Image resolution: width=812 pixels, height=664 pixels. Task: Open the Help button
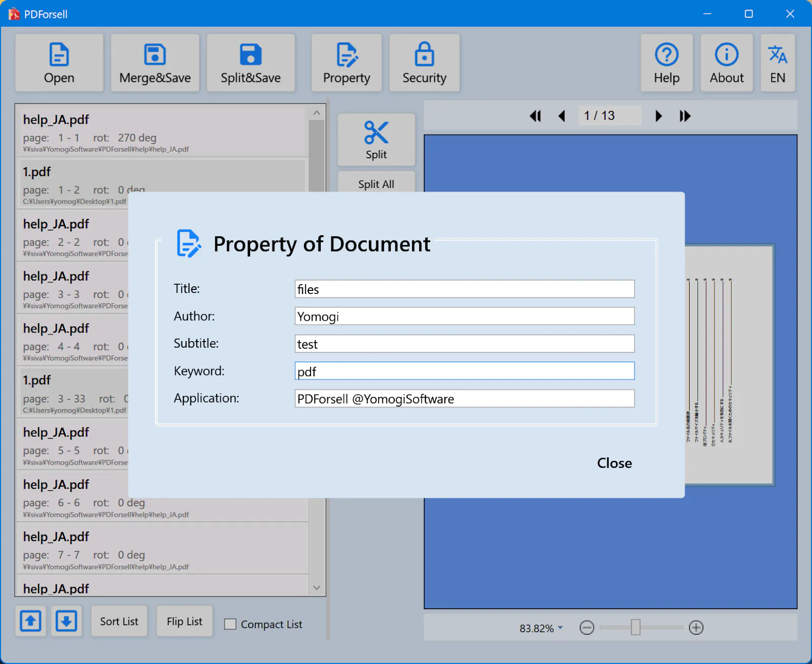pyautogui.click(x=666, y=63)
